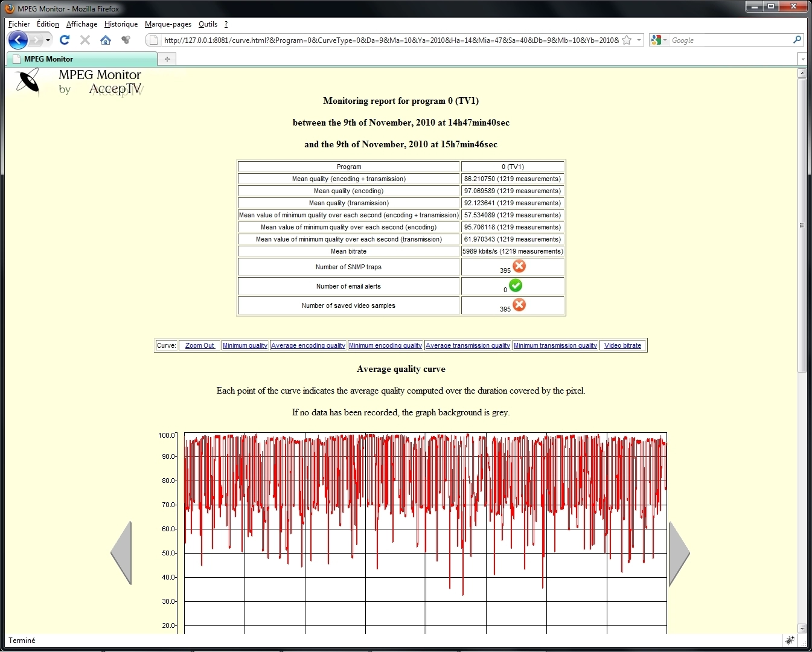
Task: Open the navigation history dropdown arrow
Action: pos(48,40)
